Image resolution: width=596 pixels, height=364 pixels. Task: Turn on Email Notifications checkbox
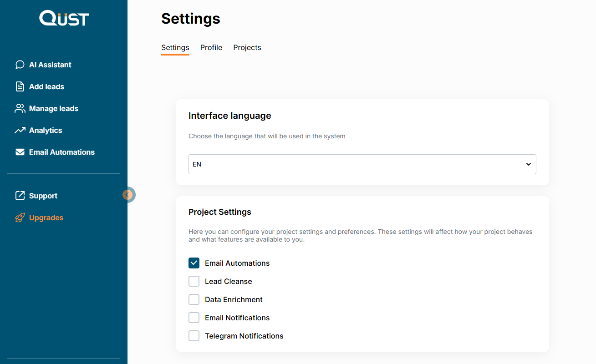point(194,318)
